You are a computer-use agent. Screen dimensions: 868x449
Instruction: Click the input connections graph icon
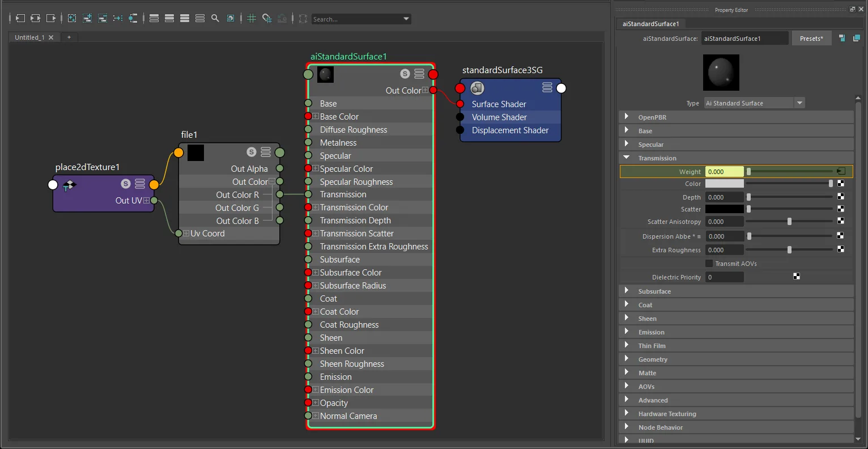click(20, 18)
